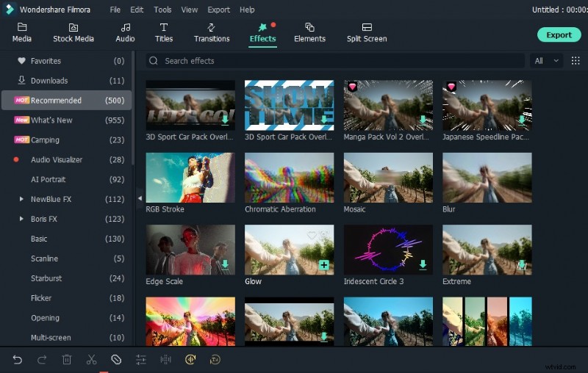The height and width of the screenshot is (373, 588).
Task: Select the Multi-screen category
Action: [x=66, y=338]
